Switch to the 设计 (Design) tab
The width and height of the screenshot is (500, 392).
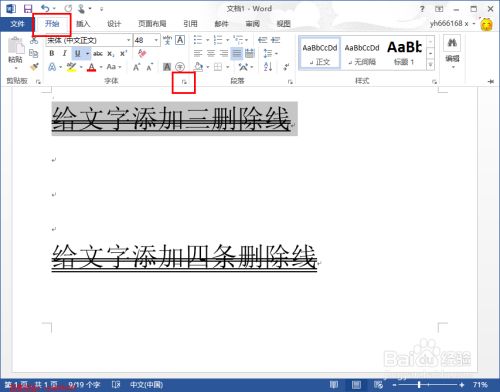coord(114,24)
